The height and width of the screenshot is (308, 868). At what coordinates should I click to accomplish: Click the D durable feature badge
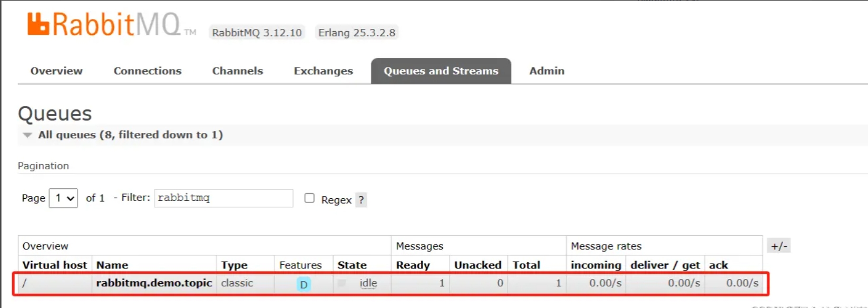(304, 285)
